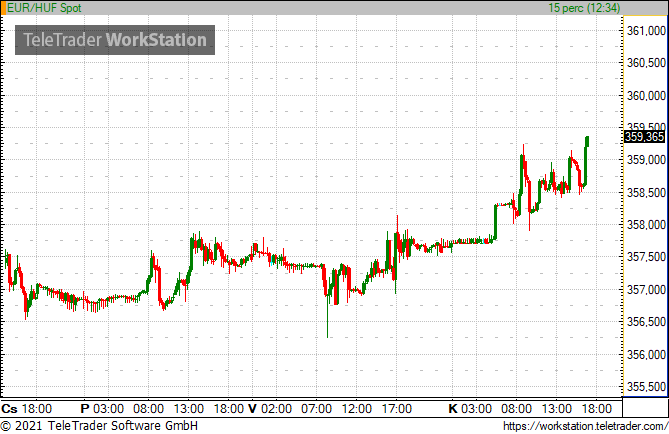Image resolution: width=669 pixels, height=434 pixels.
Task: Click the 360,500 price axis label
Action: (646, 63)
